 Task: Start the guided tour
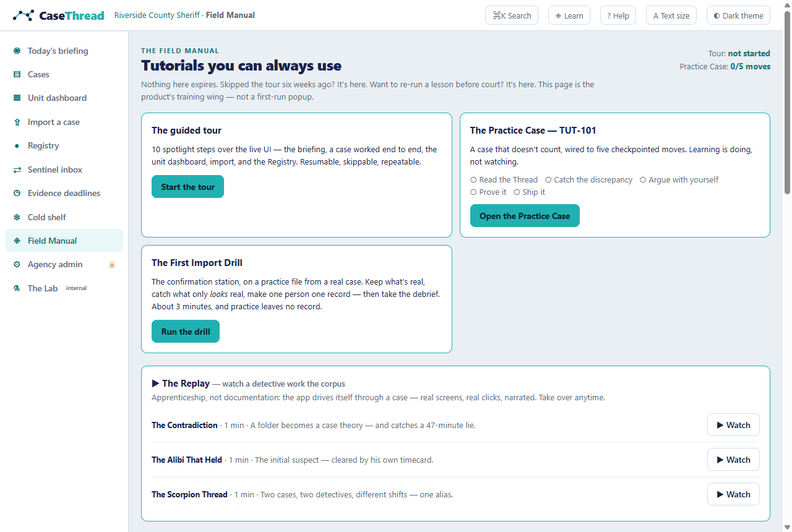(x=187, y=187)
